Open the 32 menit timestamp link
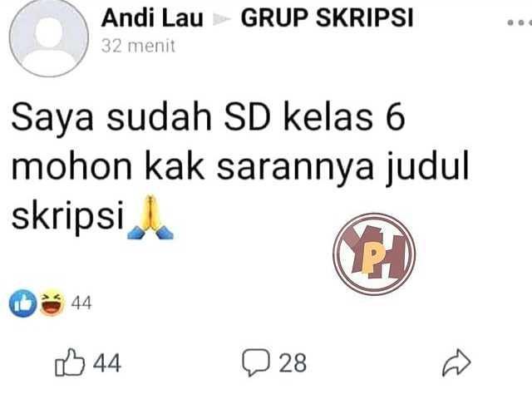Viewport: 532px width, 399px height. (138, 47)
